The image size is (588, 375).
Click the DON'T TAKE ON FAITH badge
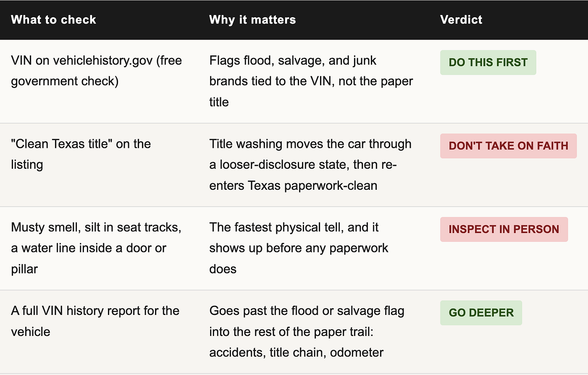[x=508, y=146]
